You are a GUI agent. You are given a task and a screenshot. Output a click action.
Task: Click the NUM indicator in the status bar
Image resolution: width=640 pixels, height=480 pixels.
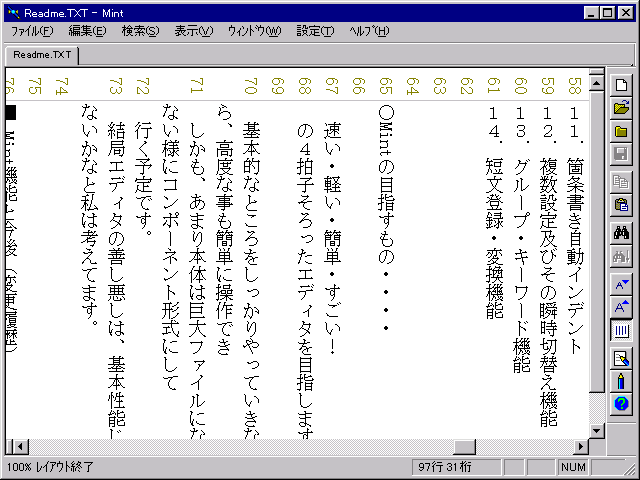tap(573, 467)
